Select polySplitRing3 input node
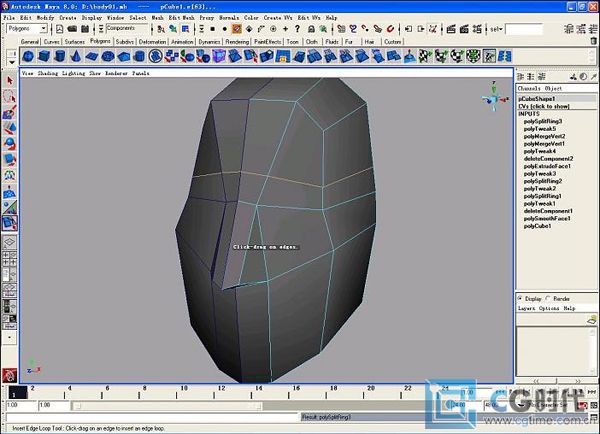 point(543,121)
